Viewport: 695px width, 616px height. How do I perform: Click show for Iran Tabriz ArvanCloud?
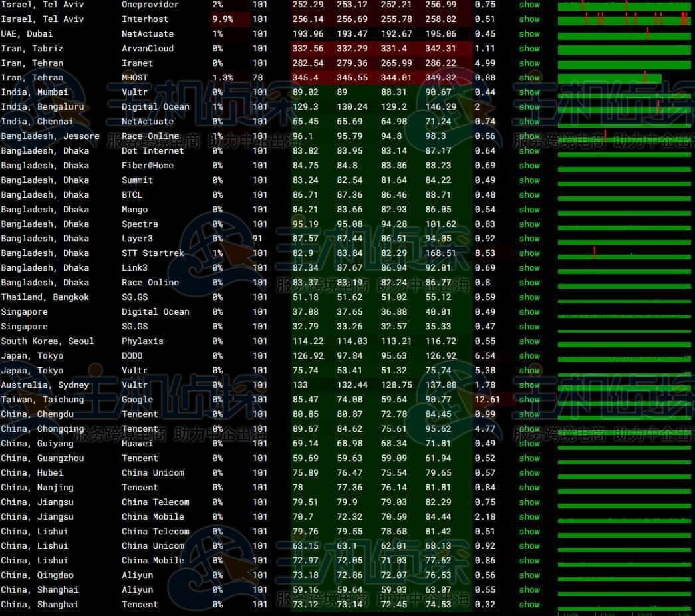point(529,49)
